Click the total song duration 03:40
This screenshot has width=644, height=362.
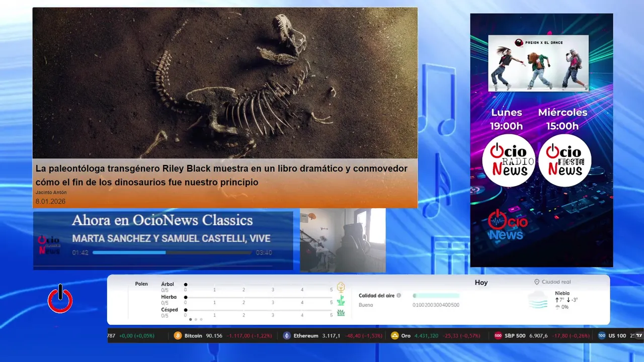(x=264, y=252)
